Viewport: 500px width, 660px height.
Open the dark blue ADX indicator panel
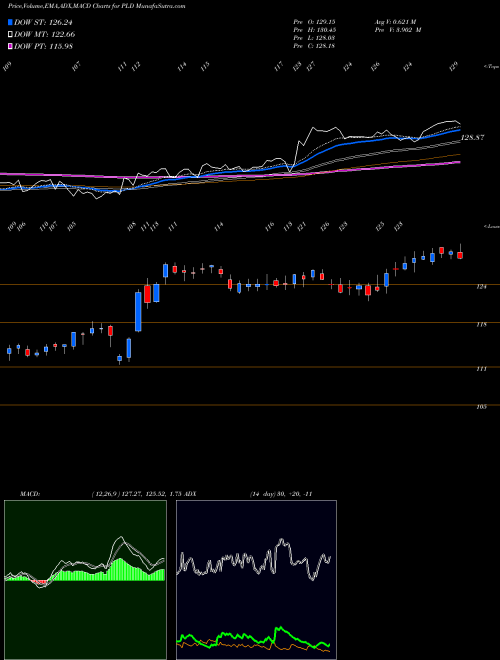tap(256, 580)
